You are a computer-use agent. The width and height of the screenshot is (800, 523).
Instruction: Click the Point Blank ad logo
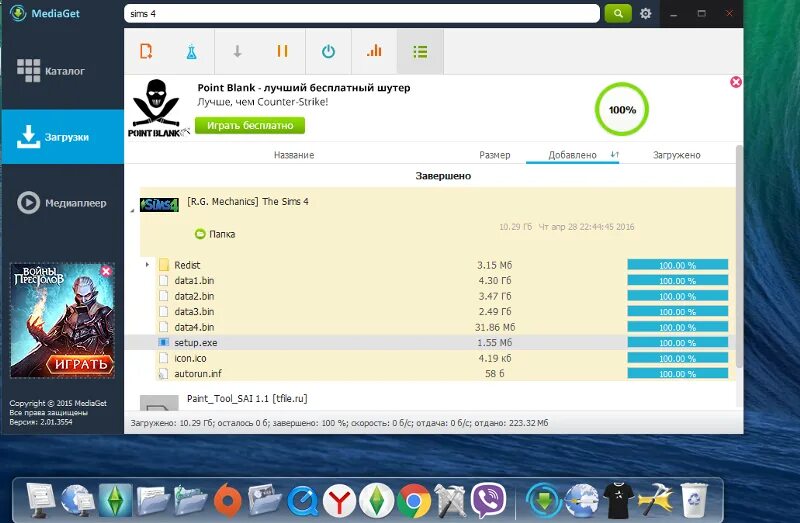pyautogui.click(x=157, y=108)
